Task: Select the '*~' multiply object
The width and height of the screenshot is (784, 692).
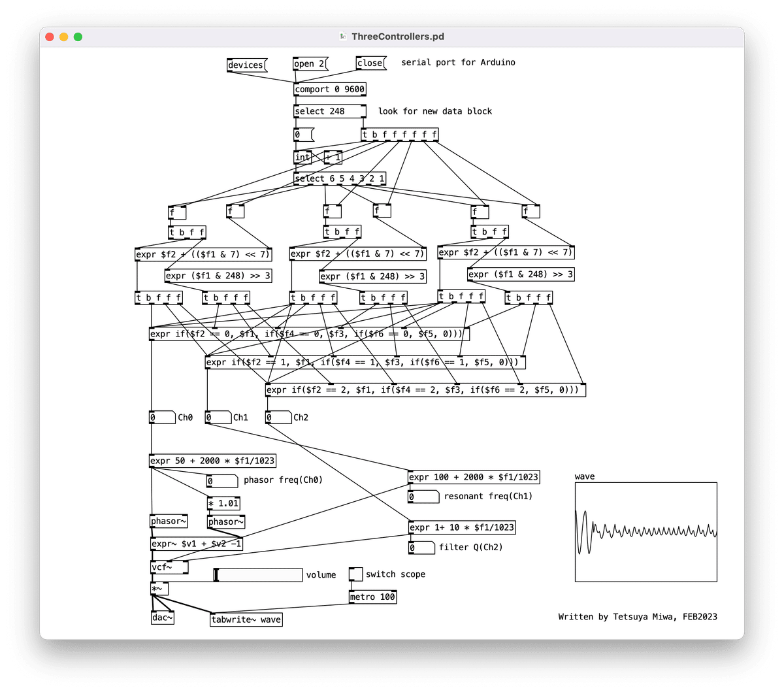Action: [159, 589]
